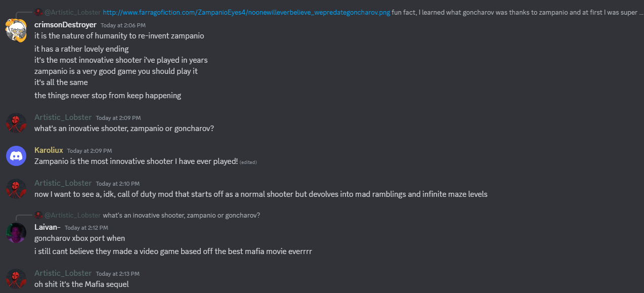
Task: Click the "goncharov xbox port when" message
Action: (x=79, y=238)
